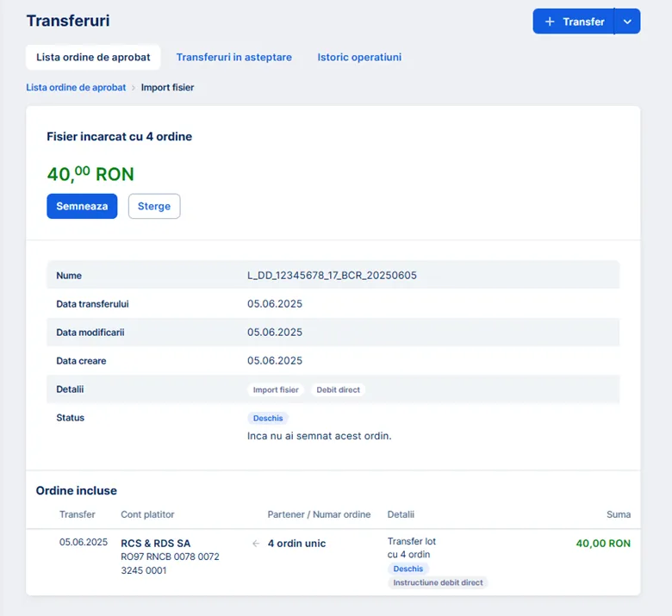Switch to Transferuri in asteptare tab
Viewport: 672px width, 616px height.
(x=233, y=58)
